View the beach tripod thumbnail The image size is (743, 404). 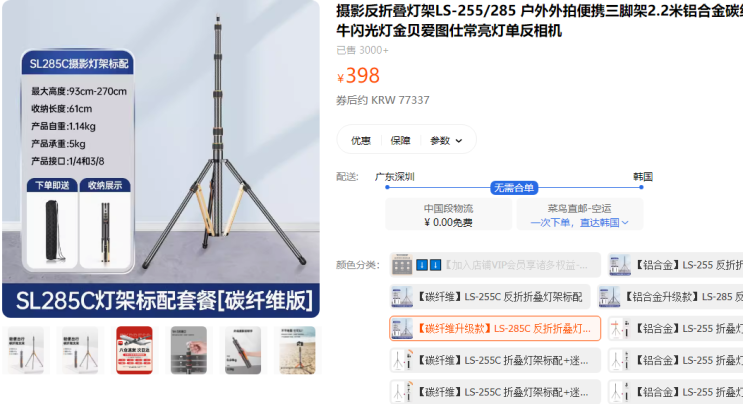pyautogui.click(x=297, y=350)
